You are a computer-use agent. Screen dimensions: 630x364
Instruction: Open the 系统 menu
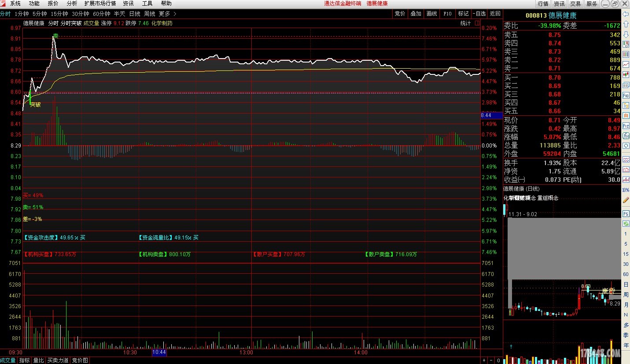[x=15, y=4]
